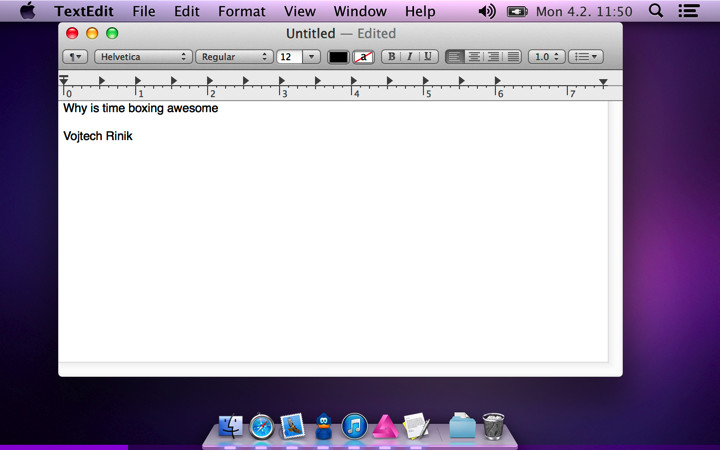Launch Safari from the Dock
The height and width of the screenshot is (450, 720).
click(262, 427)
